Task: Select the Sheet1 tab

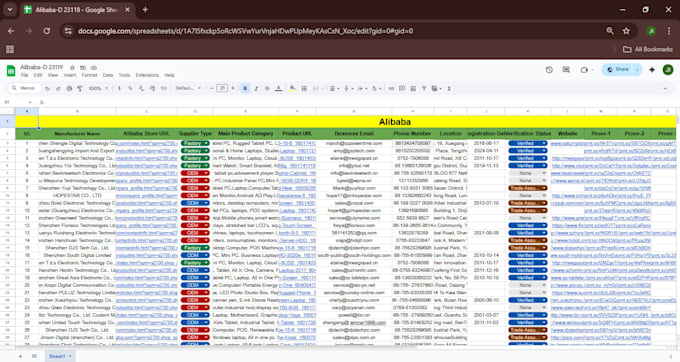Action: [x=59, y=356]
